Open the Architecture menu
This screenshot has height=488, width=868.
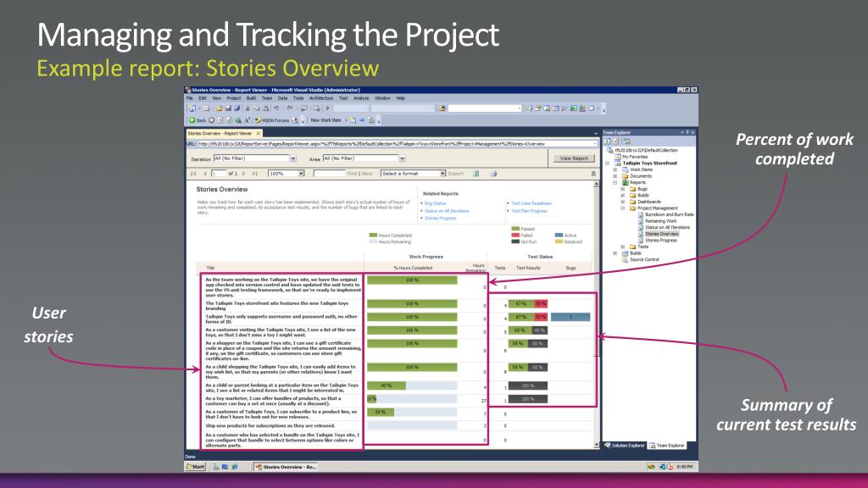[x=321, y=98]
